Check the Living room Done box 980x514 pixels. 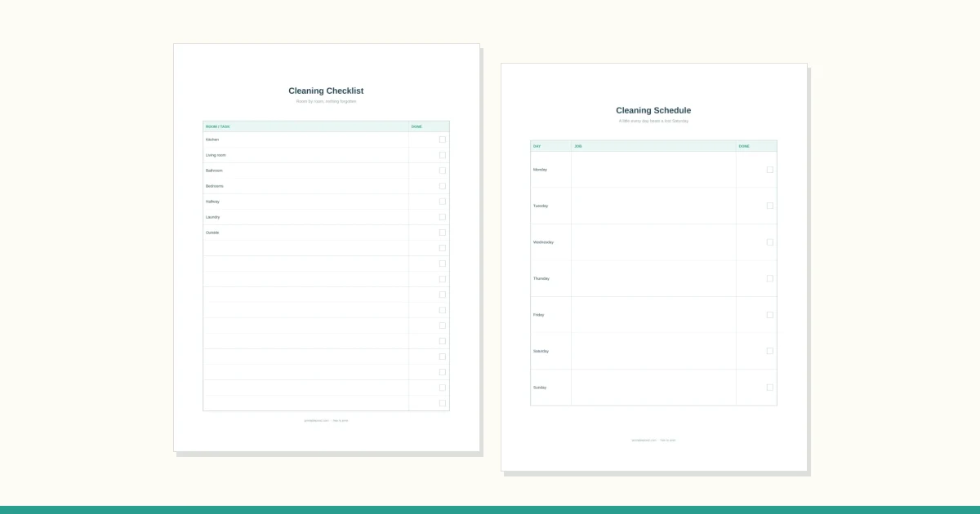443,155
